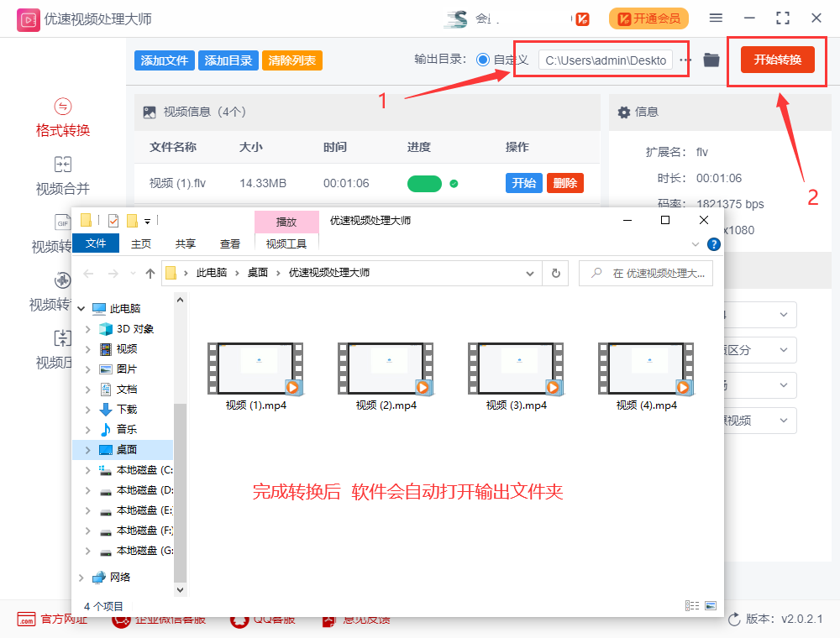Select 图片 in the navigation tree

127,369
